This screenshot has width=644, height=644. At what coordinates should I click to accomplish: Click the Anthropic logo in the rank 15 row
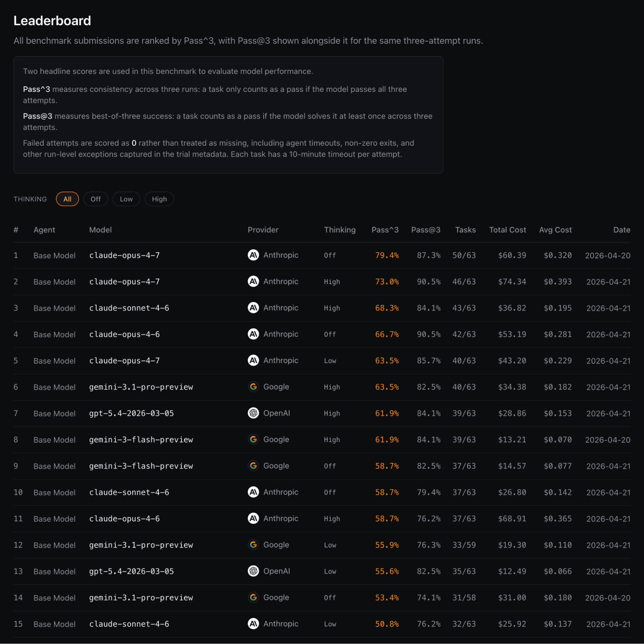point(253,624)
